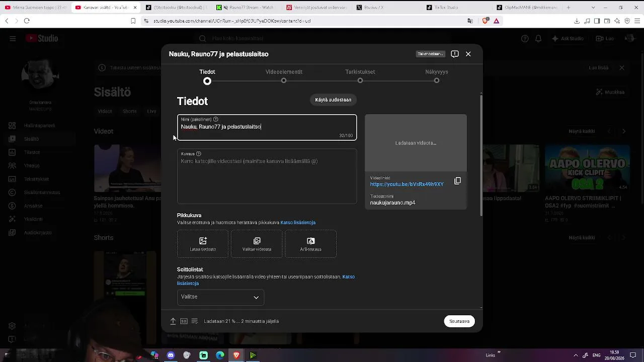Open help tooltip next to Kuvaus label

point(199,154)
